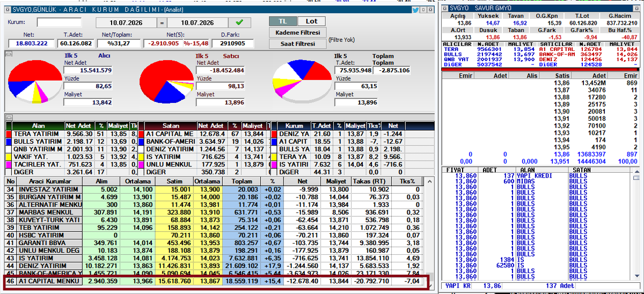Select IS YATIRIM row 43
Viewport: 644px width, 294px height.
pos(215,258)
